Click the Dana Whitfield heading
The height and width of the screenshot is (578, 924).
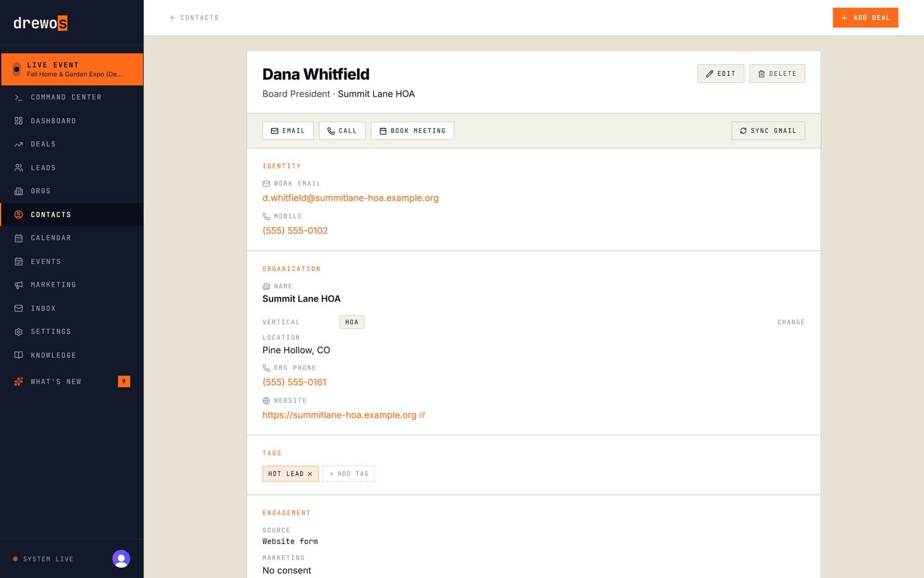(x=316, y=74)
